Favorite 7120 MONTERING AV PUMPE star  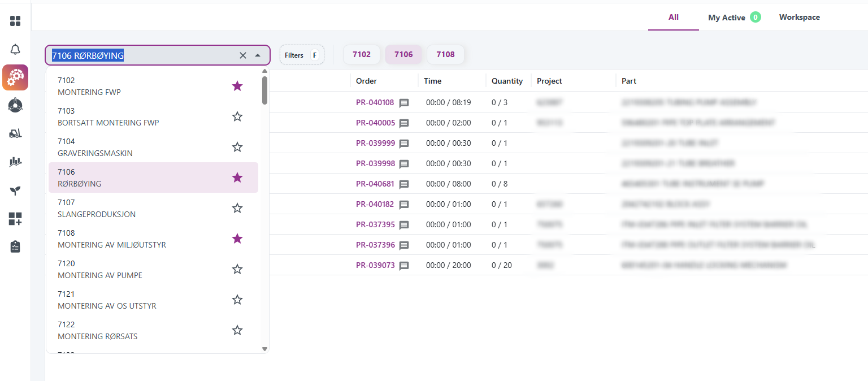click(x=237, y=269)
